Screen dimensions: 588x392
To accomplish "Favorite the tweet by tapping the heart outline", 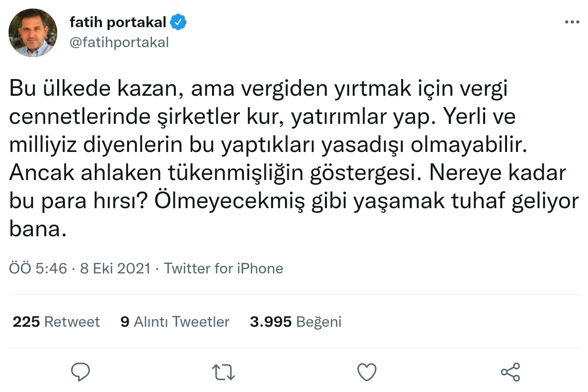I will tap(366, 373).
